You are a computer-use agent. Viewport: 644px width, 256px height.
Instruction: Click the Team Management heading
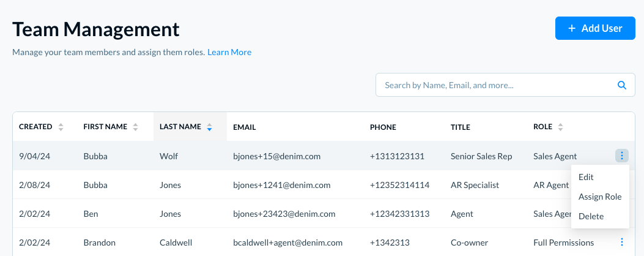(x=96, y=29)
